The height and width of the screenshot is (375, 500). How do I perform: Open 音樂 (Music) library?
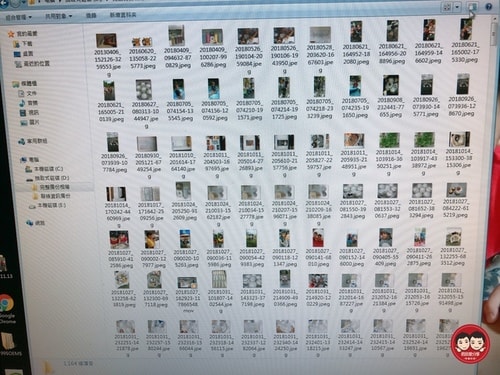click(x=28, y=103)
